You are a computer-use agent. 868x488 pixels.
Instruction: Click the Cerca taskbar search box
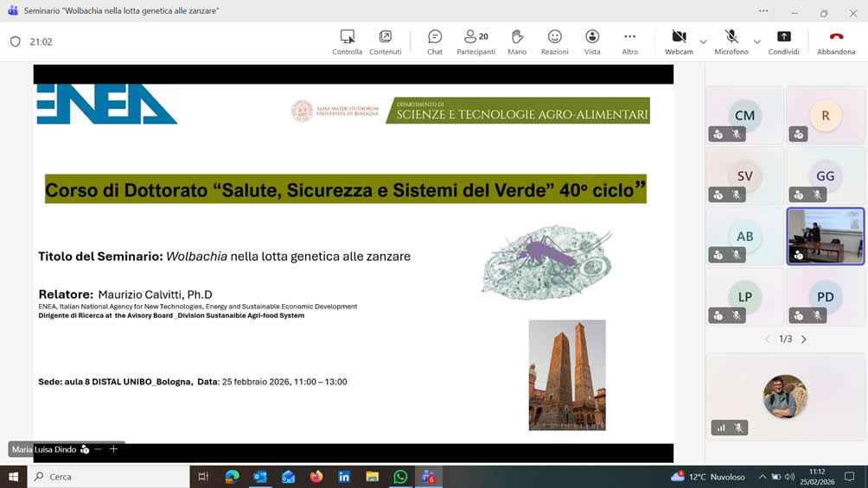point(108,477)
